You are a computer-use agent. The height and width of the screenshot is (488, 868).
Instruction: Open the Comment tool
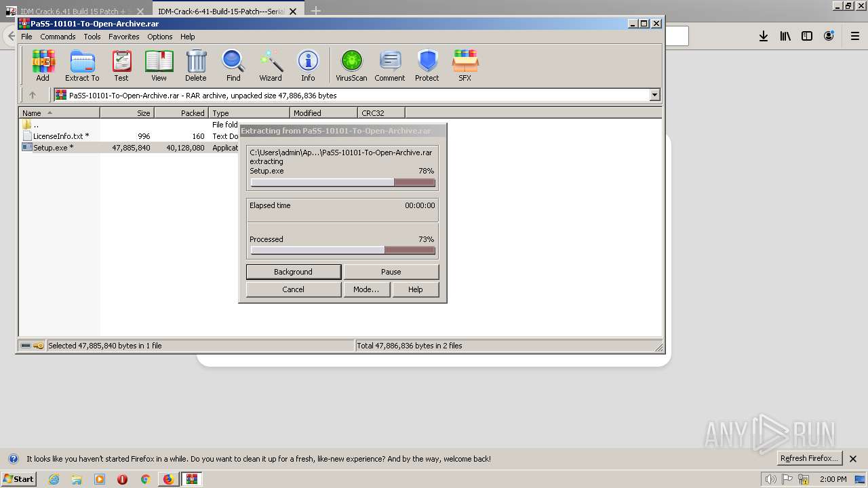[390, 66]
